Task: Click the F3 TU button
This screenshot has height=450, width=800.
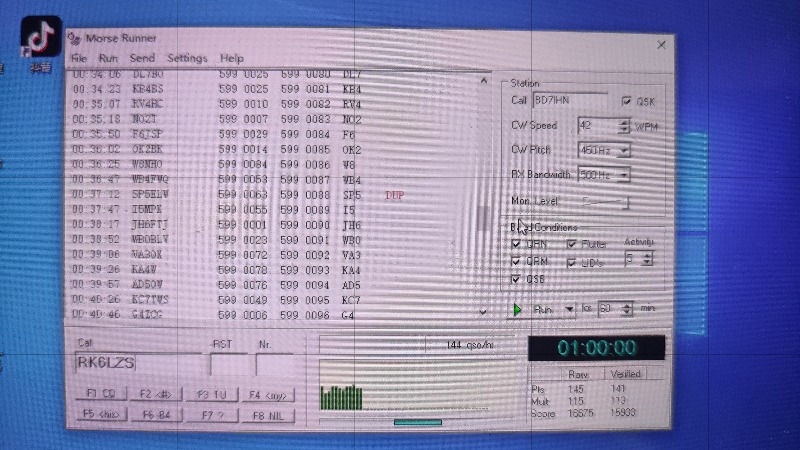Action: pyautogui.click(x=212, y=395)
